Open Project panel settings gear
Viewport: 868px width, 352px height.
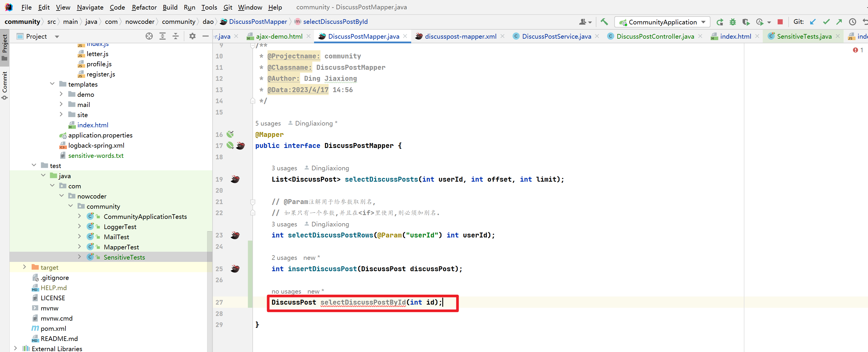(x=193, y=36)
